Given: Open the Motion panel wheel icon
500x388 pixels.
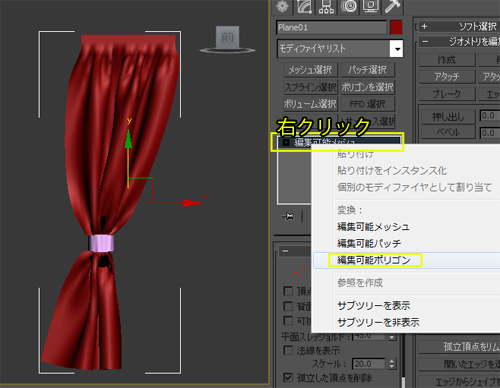Looking at the screenshot, I should 348,7.
